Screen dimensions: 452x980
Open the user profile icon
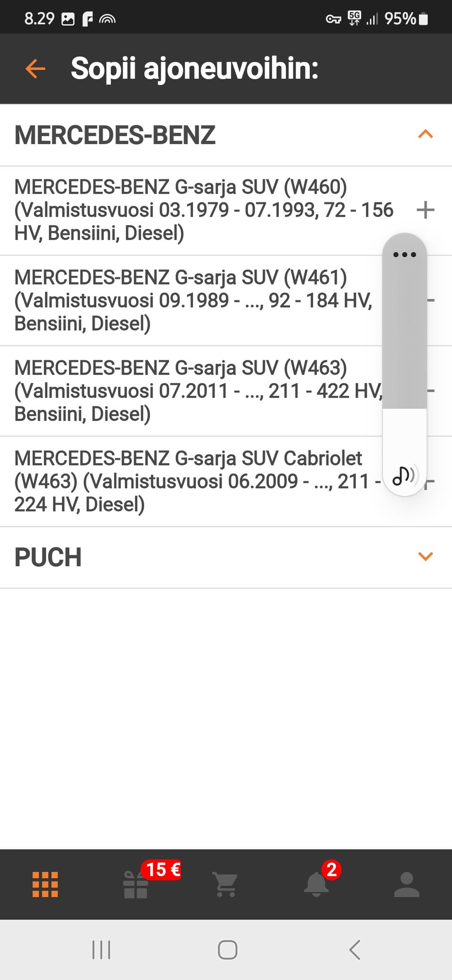click(406, 884)
